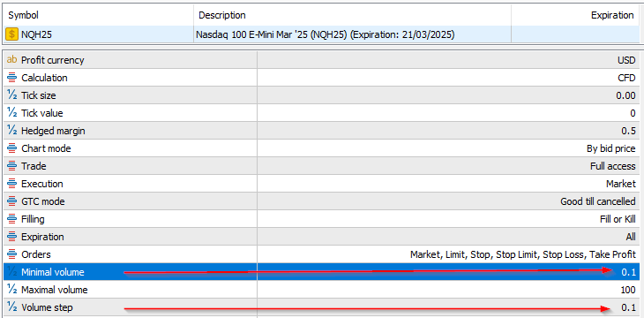
Task: Select the Profit currency label
Action: point(53,60)
